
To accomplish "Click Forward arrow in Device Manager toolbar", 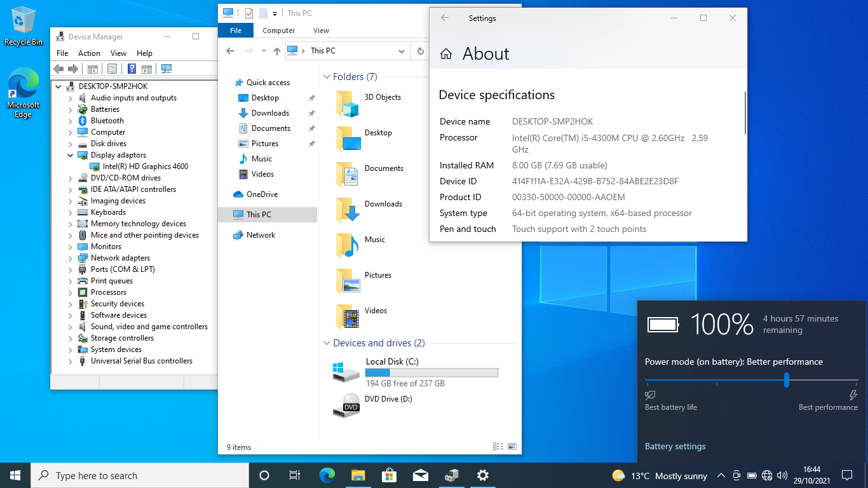I will tap(73, 69).
